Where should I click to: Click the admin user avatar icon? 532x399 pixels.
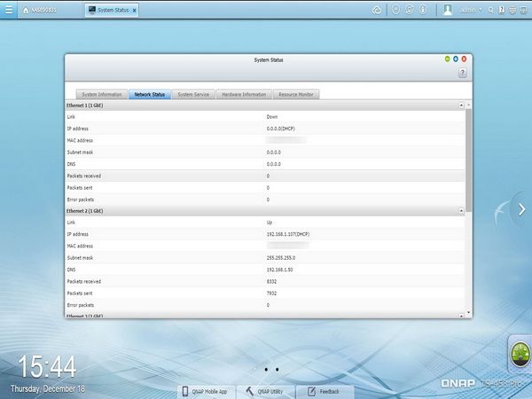click(x=448, y=10)
